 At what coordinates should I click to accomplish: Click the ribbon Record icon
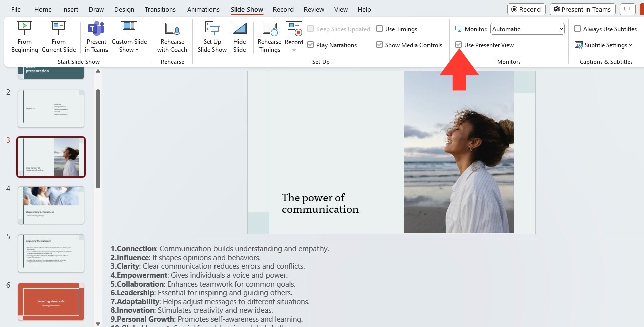coord(294,29)
